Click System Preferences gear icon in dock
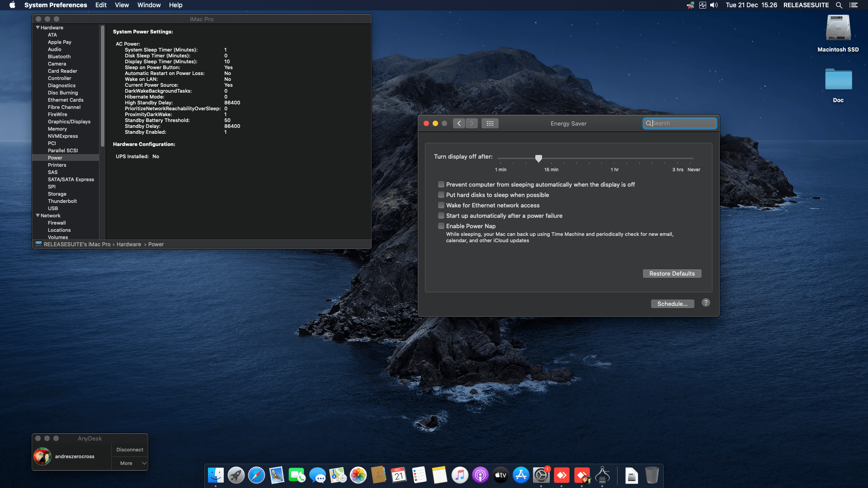The height and width of the screenshot is (488, 868). pos(541,475)
